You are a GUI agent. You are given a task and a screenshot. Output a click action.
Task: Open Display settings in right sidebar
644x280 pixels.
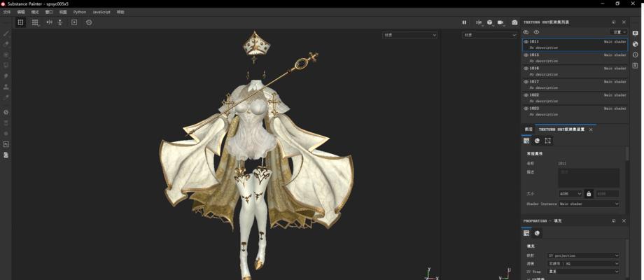point(636,34)
